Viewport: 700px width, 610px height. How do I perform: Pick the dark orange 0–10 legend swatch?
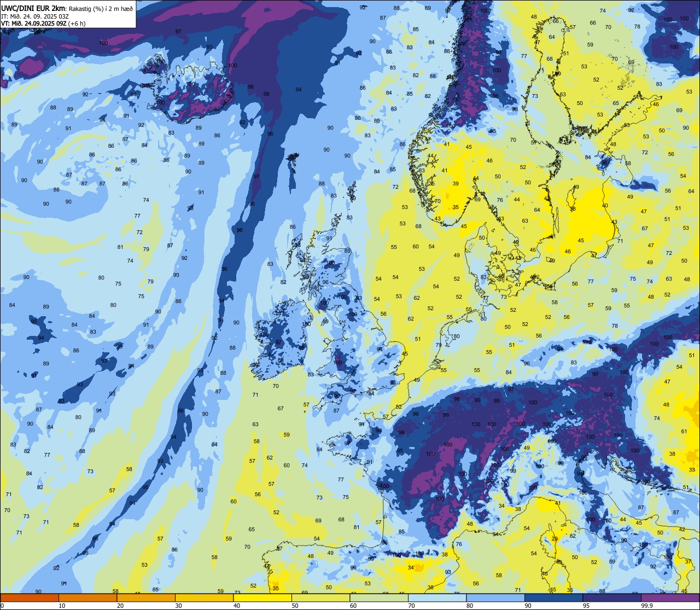coord(30,597)
